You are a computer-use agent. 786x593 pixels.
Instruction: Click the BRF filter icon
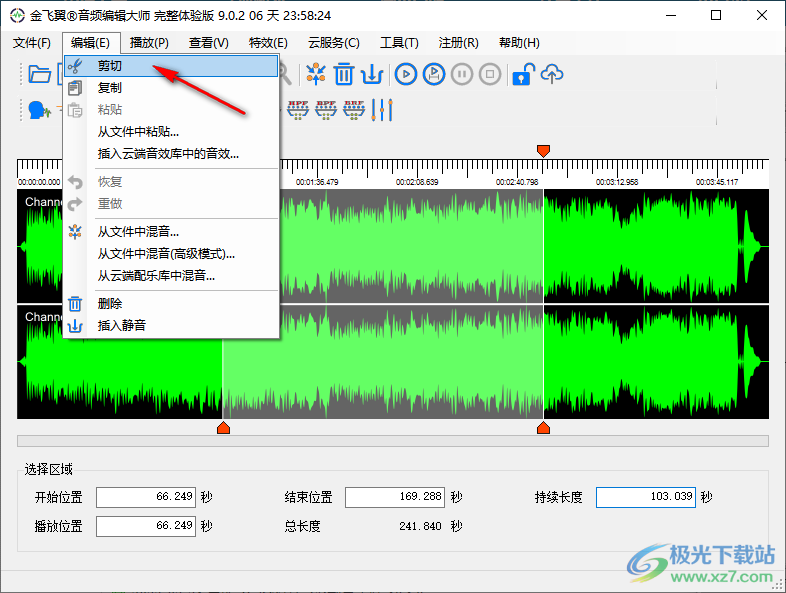354,110
